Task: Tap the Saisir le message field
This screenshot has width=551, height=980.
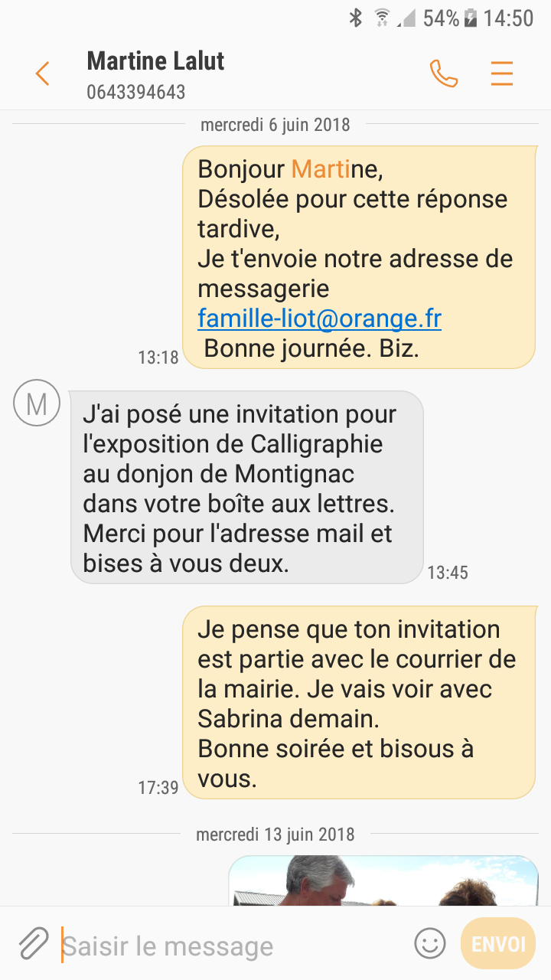Action: tap(230, 946)
